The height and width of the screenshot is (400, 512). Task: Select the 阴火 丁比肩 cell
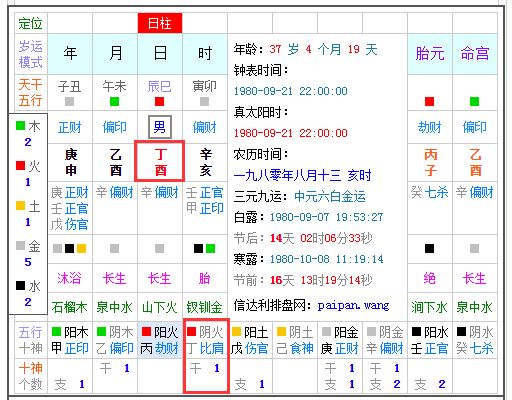tap(205, 340)
